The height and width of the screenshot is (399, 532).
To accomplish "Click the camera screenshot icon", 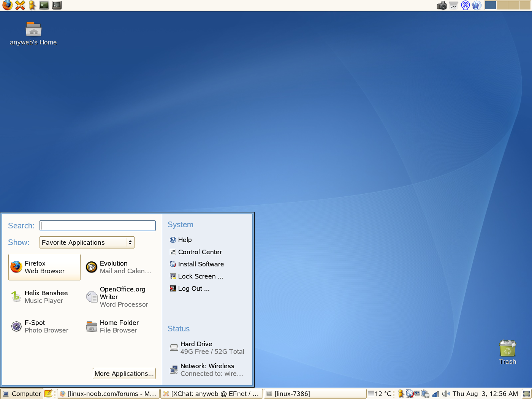I will (x=442, y=5).
